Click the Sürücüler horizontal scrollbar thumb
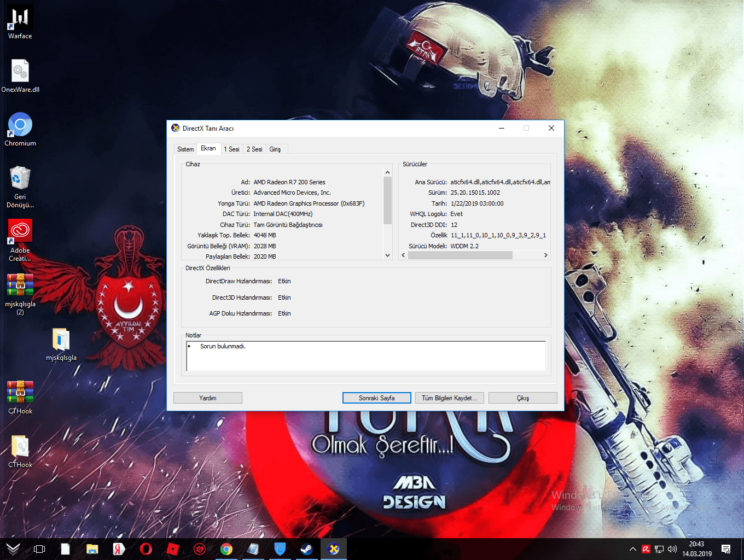744x560 pixels. (x=460, y=255)
